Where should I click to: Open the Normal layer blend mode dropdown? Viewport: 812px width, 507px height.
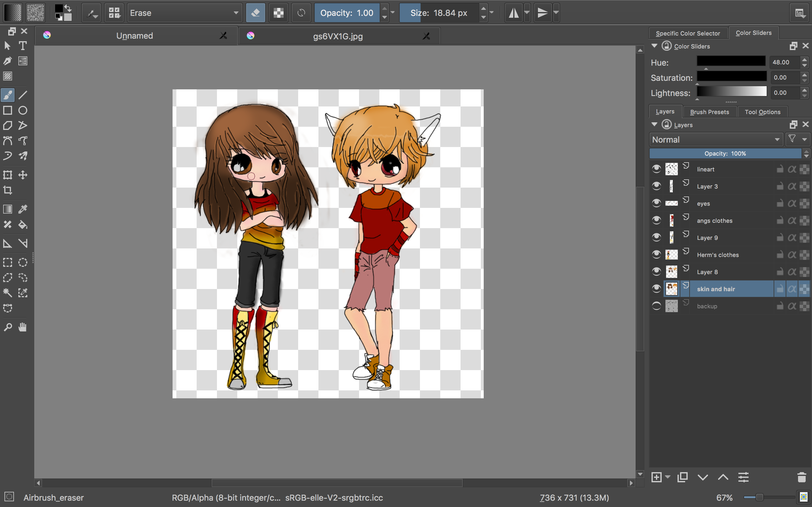point(716,139)
